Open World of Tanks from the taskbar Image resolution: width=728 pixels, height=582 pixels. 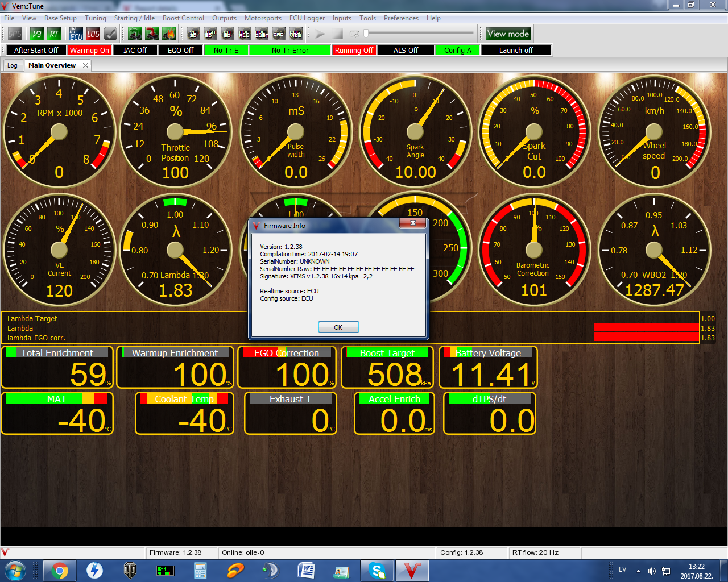pyautogui.click(x=130, y=571)
